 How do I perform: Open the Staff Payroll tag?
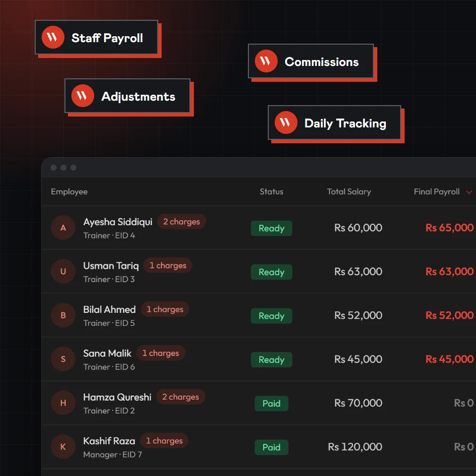coord(97,37)
